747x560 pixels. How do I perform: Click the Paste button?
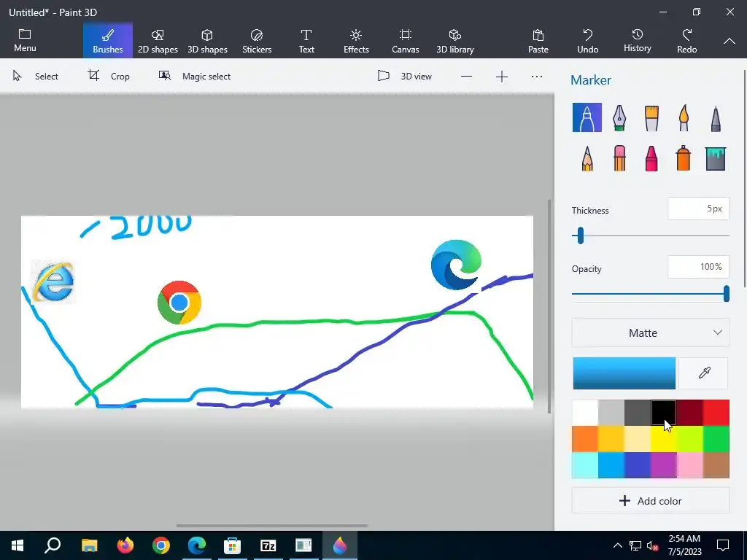point(538,41)
